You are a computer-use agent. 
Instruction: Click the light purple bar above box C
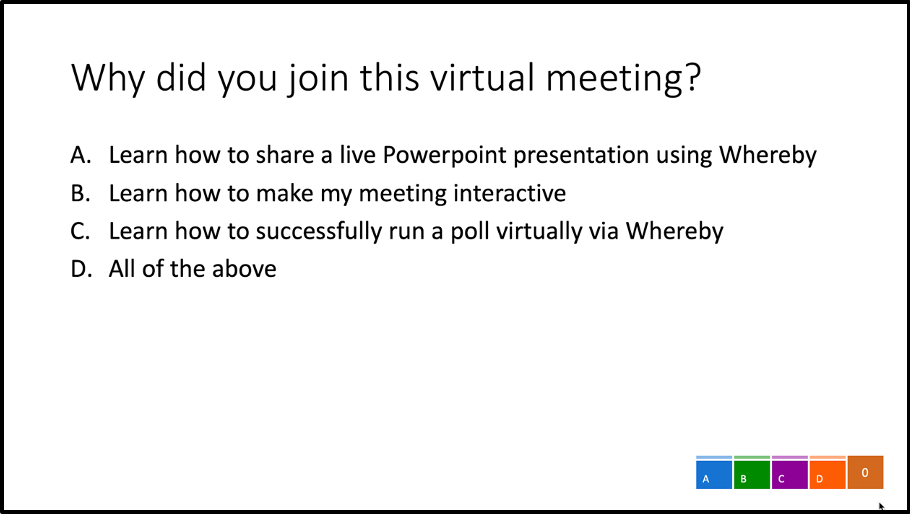tap(789, 458)
